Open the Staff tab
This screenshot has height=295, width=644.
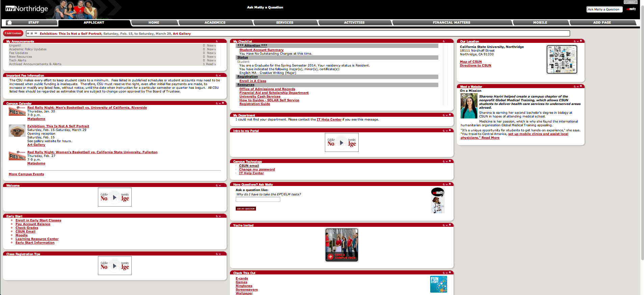click(33, 23)
